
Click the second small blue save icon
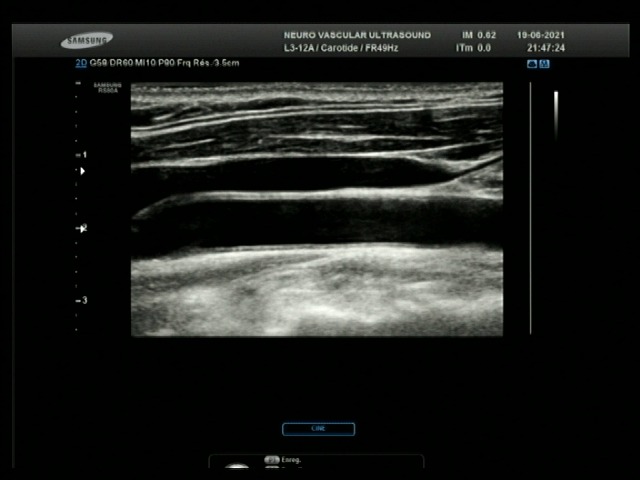tap(544, 64)
